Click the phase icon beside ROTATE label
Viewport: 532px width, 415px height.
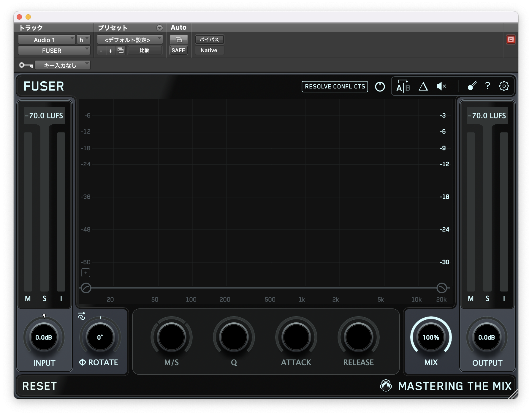[x=83, y=362]
